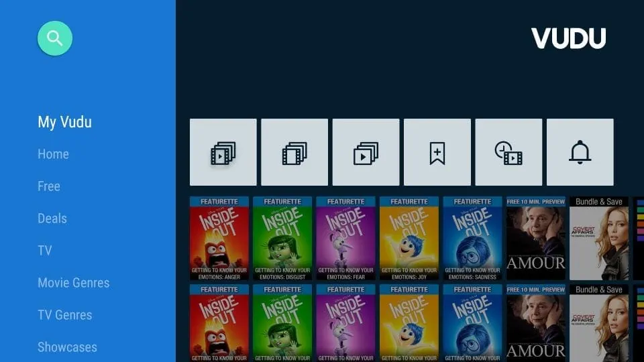Select My Vudu in the sidebar
Viewport: 644px width, 362px height.
coord(65,122)
